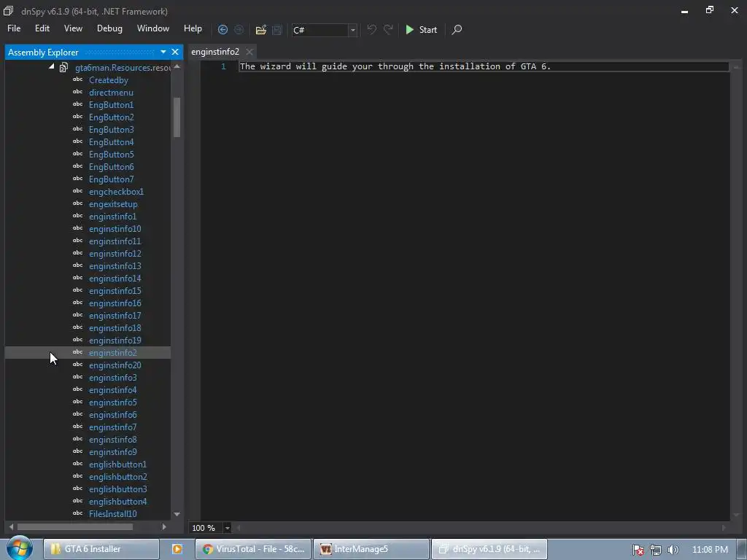Click in the code editor line 1 text
Screen dimensions: 747x560
point(395,66)
